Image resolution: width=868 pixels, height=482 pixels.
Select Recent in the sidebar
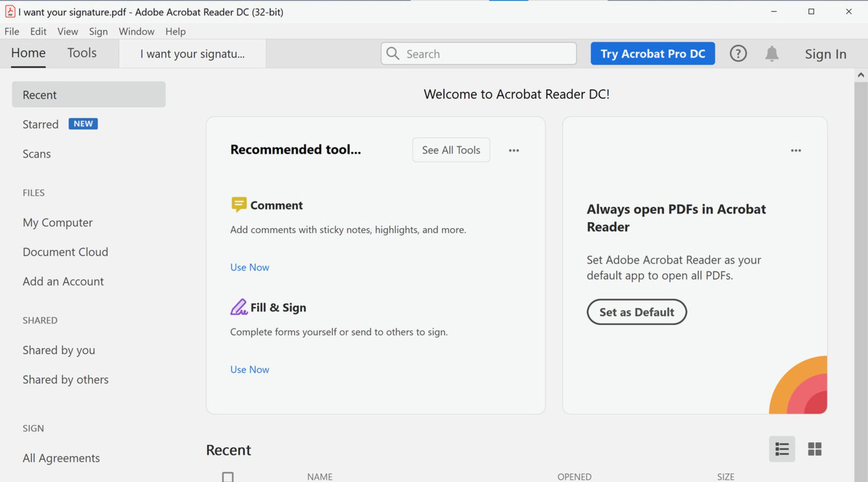click(x=89, y=95)
